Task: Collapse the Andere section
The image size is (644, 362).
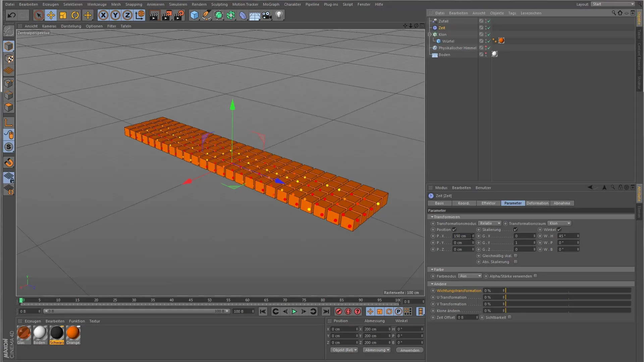Action: 432,284
